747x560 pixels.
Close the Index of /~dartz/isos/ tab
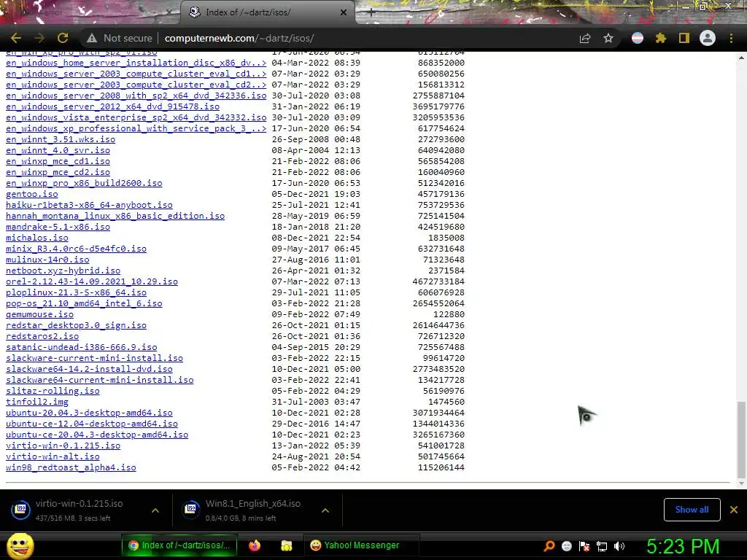tap(344, 12)
